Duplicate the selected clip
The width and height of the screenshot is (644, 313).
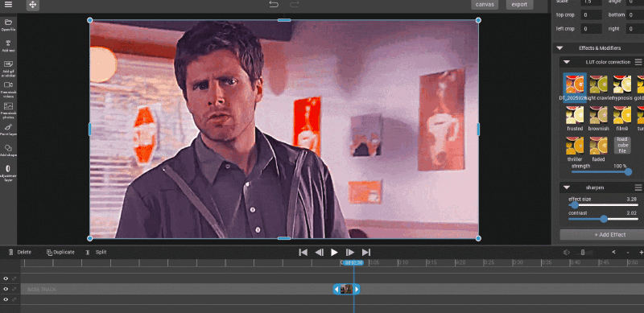pos(60,252)
